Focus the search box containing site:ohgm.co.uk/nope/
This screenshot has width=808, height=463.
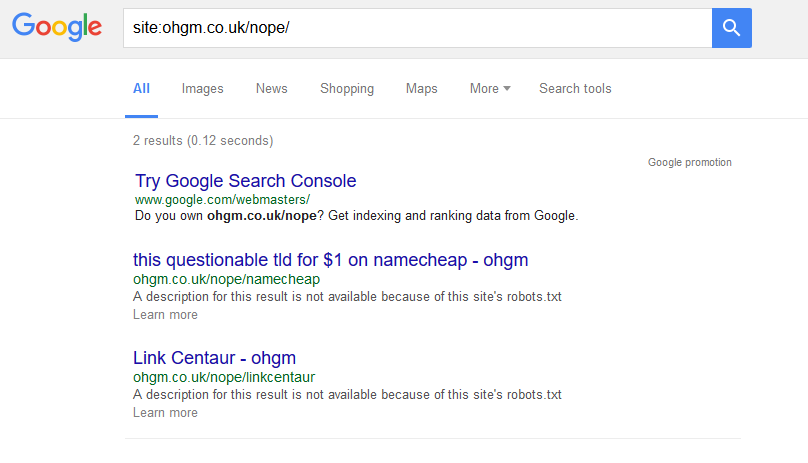click(x=417, y=28)
